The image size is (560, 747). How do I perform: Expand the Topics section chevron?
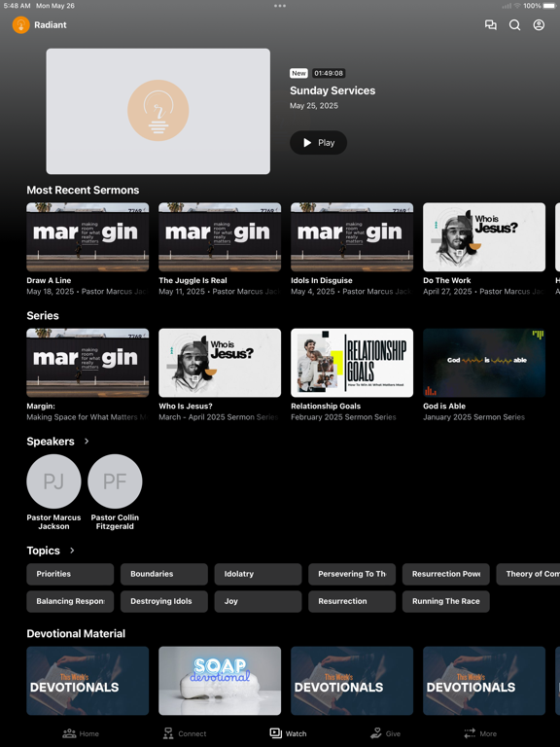(x=72, y=551)
